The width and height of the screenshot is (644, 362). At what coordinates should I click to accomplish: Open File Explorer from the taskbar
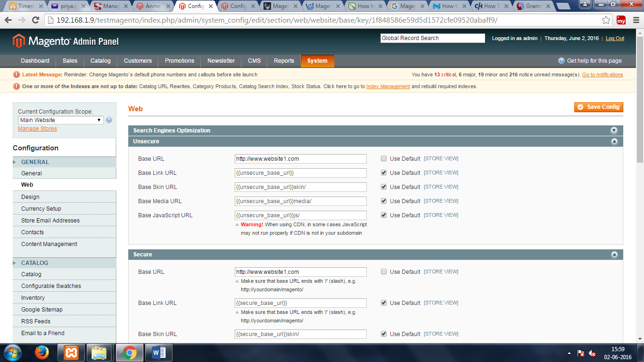pos(99,353)
